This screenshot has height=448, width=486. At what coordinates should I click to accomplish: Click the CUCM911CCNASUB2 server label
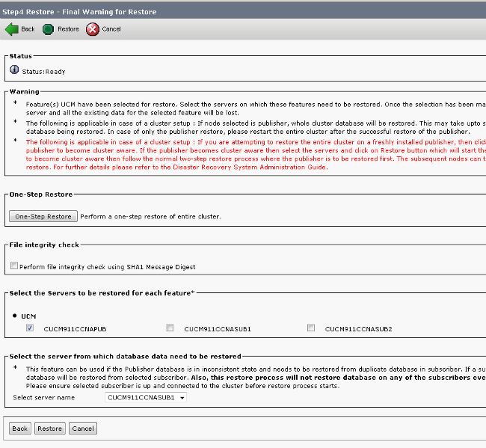[359, 329]
